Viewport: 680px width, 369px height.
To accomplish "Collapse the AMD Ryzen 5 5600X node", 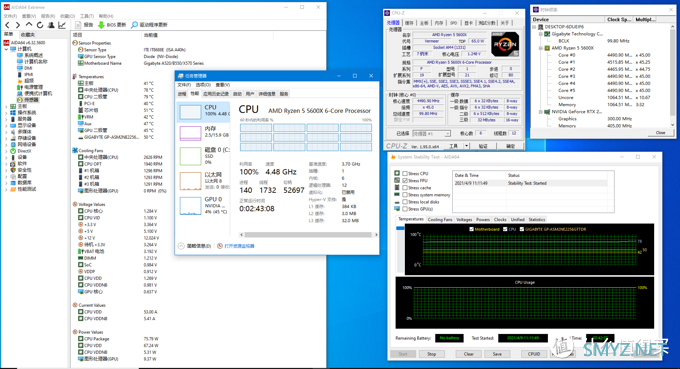I will click(541, 48).
